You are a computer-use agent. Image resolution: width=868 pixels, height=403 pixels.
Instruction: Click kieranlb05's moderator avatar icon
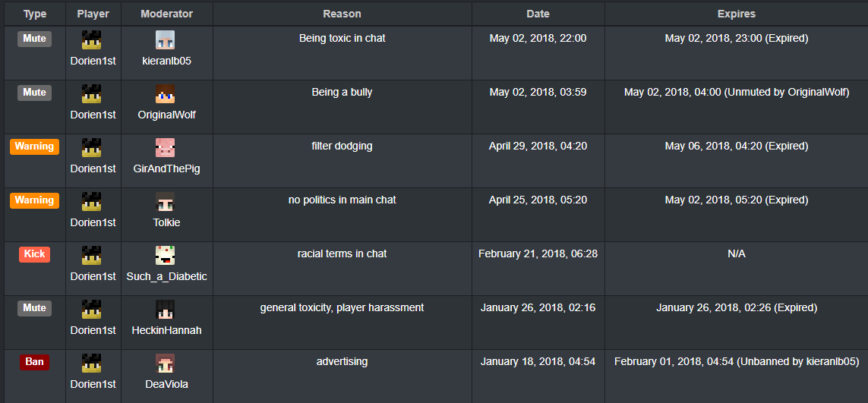(165, 40)
